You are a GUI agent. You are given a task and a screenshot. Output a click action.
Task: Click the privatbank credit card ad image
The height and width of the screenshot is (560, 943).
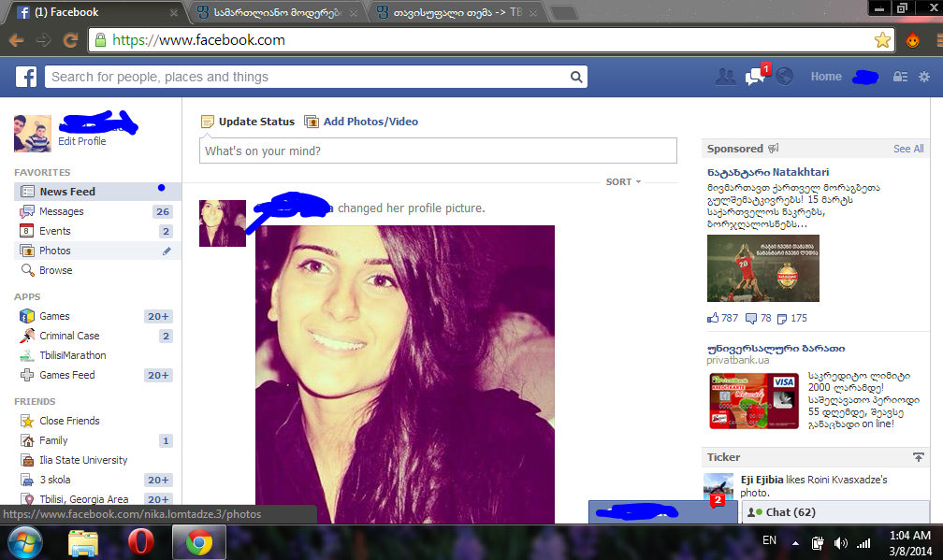click(754, 401)
